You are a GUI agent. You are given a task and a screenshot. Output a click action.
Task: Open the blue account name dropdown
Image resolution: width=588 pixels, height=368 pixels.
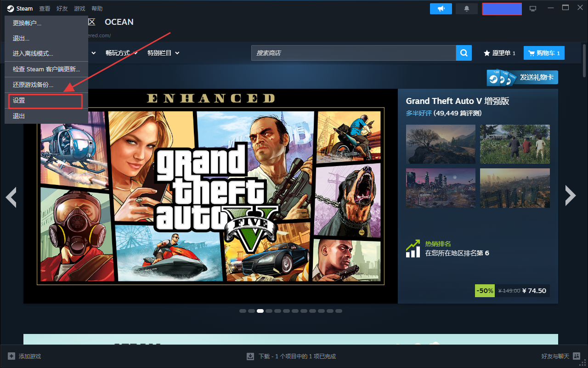(x=502, y=9)
